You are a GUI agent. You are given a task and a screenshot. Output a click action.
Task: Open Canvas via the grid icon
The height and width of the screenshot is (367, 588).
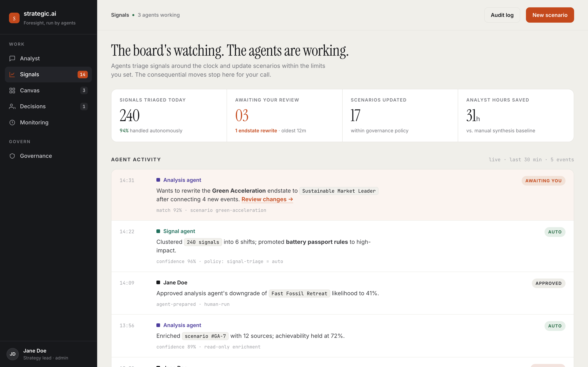click(x=12, y=91)
